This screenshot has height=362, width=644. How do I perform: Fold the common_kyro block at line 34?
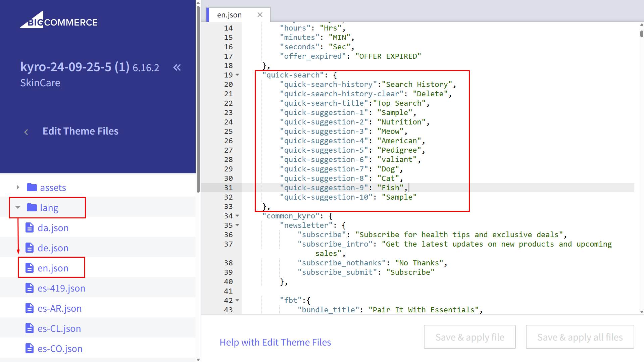[x=238, y=216]
